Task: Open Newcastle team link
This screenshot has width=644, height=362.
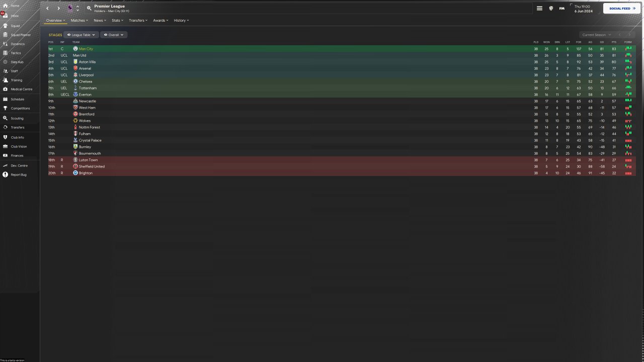Action: point(88,101)
